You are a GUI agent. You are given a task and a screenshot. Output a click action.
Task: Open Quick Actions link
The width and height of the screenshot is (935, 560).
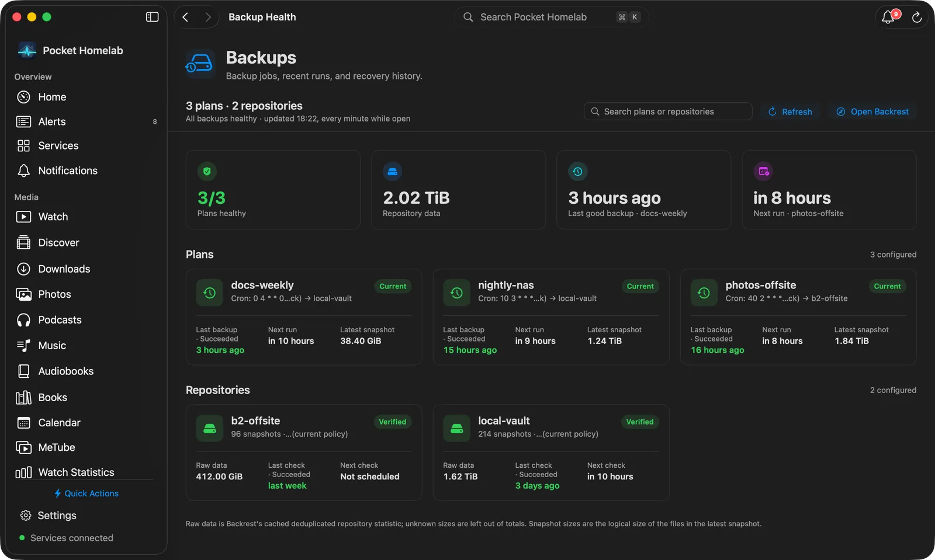[x=86, y=493]
